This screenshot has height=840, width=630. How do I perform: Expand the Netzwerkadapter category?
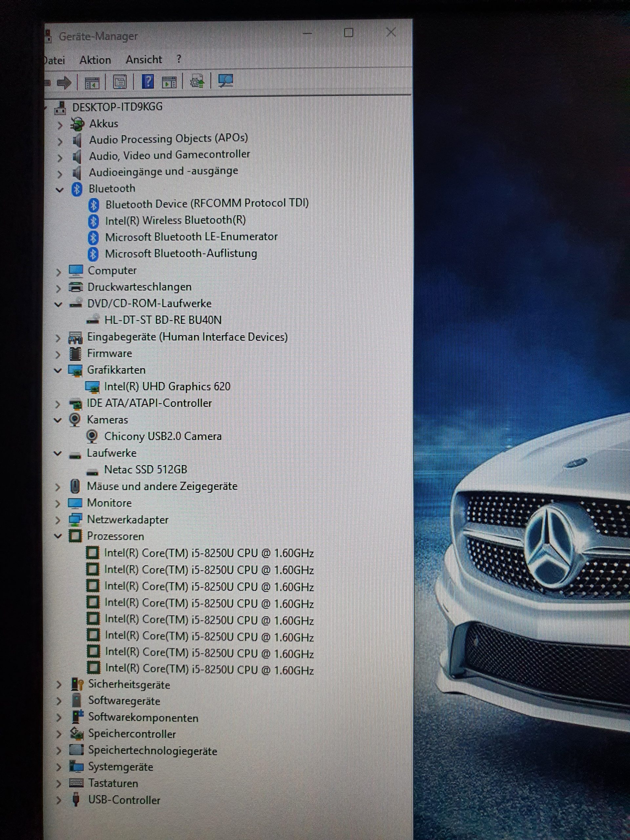point(58,520)
